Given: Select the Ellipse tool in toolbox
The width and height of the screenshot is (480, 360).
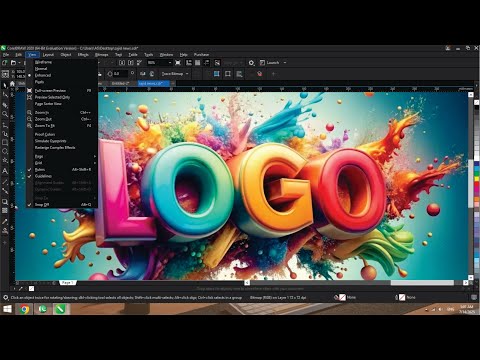Looking at the screenshot, I should (x=5, y=151).
